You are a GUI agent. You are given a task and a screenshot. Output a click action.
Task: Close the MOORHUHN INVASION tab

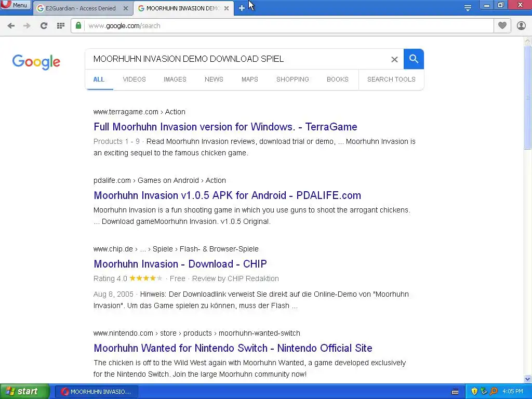(x=227, y=8)
